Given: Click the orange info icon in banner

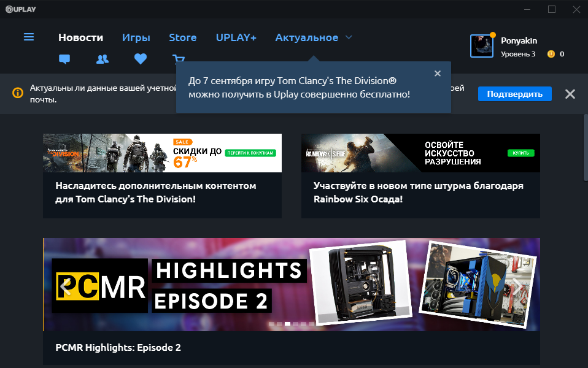Looking at the screenshot, I should (x=18, y=93).
